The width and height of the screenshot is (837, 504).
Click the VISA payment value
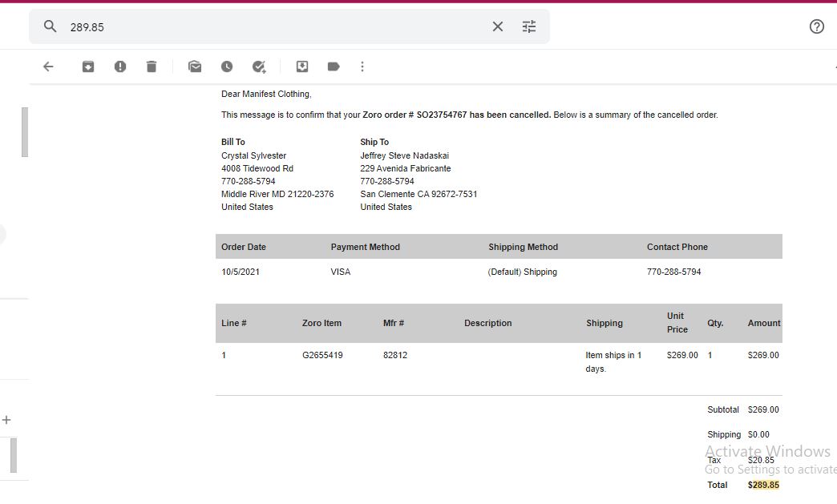(341, 272)
